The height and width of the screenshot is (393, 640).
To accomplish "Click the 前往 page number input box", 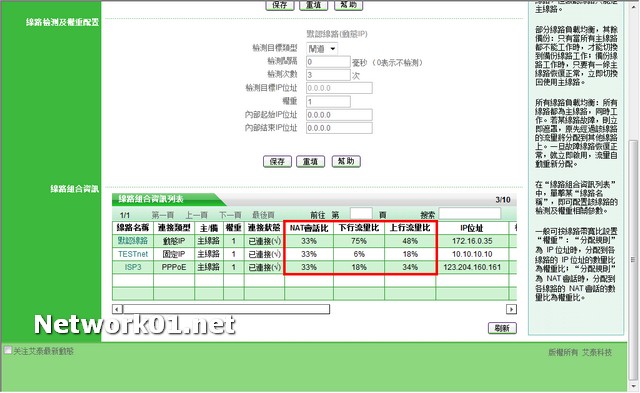I will 361,213.
